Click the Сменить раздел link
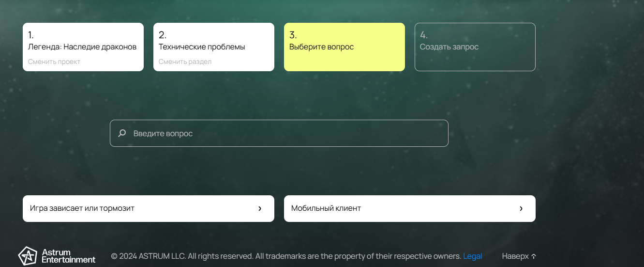The image size is (644, 267). (x=185, y=62)
